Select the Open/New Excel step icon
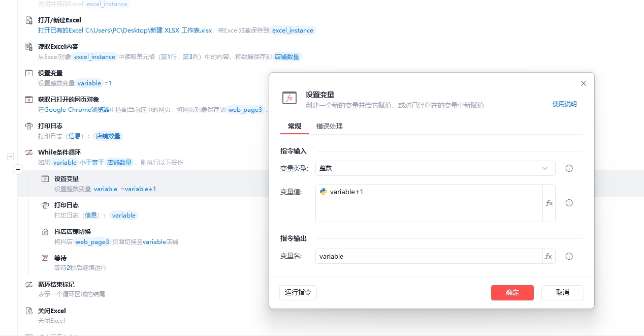The height and width of the screenshot is (336, 644). (29, 20)
